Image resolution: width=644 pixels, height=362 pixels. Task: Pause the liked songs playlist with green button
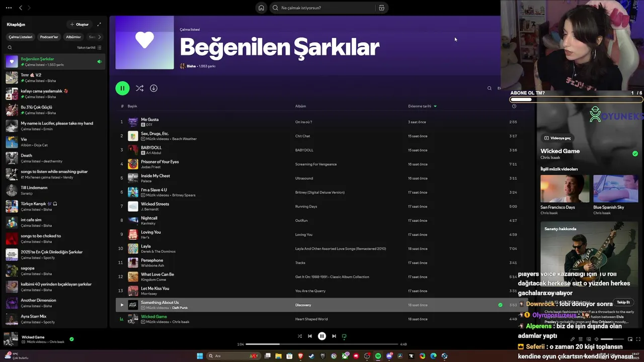122,88
